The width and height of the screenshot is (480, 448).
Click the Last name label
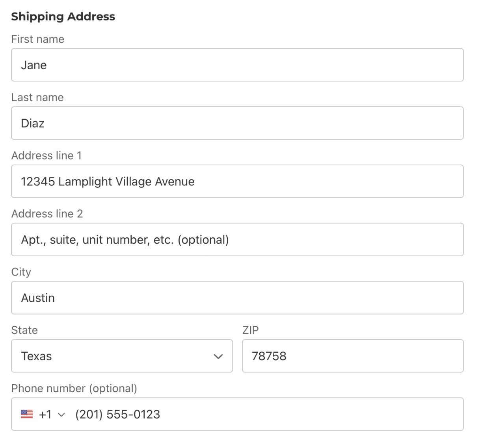(x=37, y=97)
